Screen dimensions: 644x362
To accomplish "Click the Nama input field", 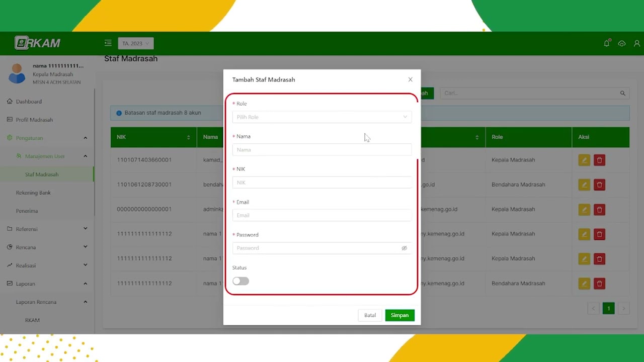I will pos(322,150).
